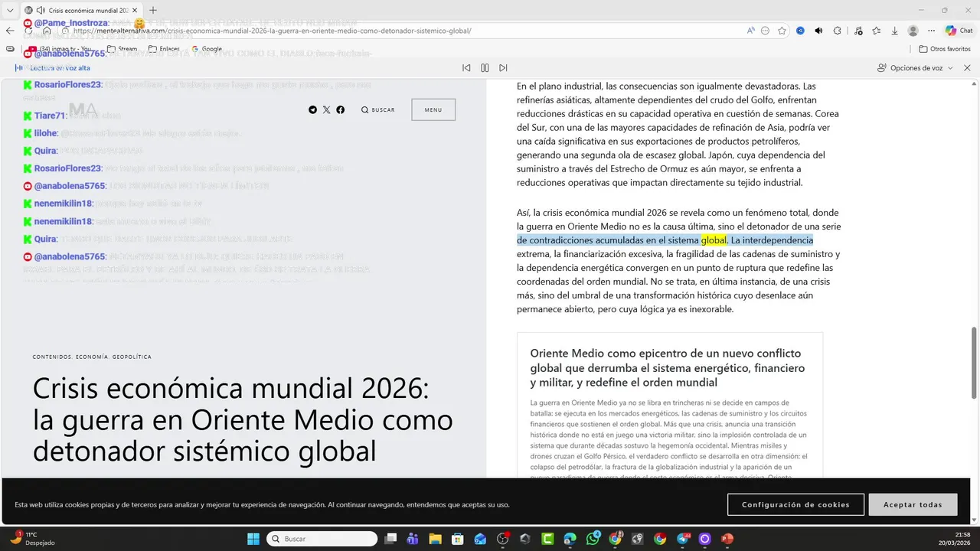The image size is (980, 551).
Task: Open Opciones de voz dropdown
Action: click(x=915, y=68)
